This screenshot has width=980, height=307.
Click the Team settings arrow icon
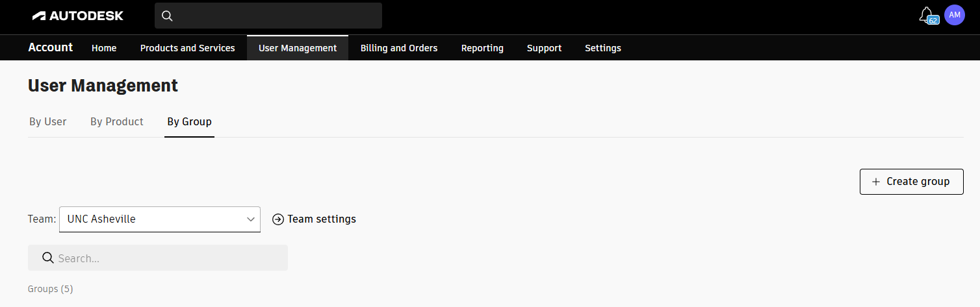278,219
